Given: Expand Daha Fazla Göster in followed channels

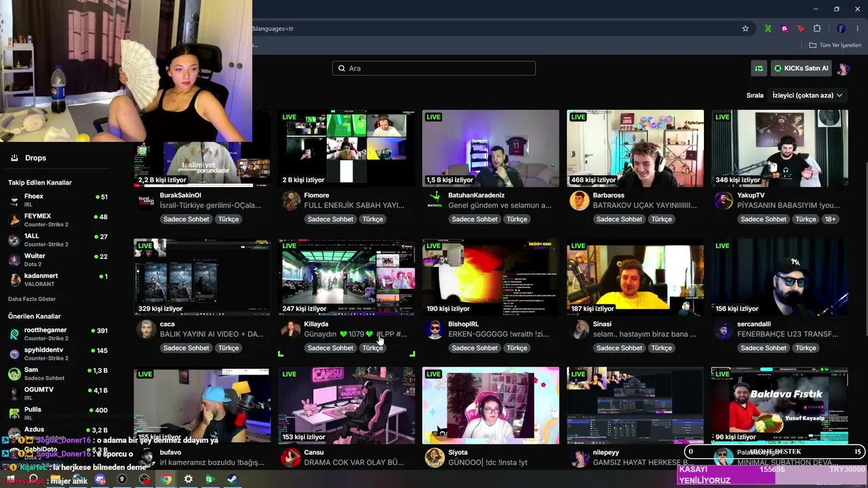Looking at the screenshot, I should tap(32, 299).
